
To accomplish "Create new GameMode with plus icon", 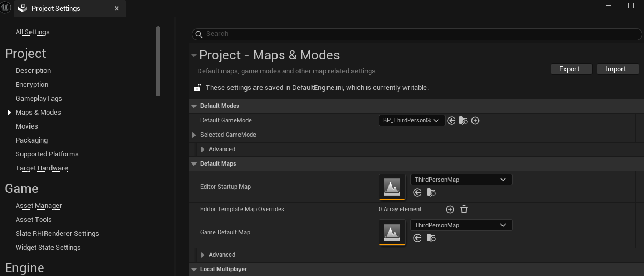I will [x=475, y=121].
